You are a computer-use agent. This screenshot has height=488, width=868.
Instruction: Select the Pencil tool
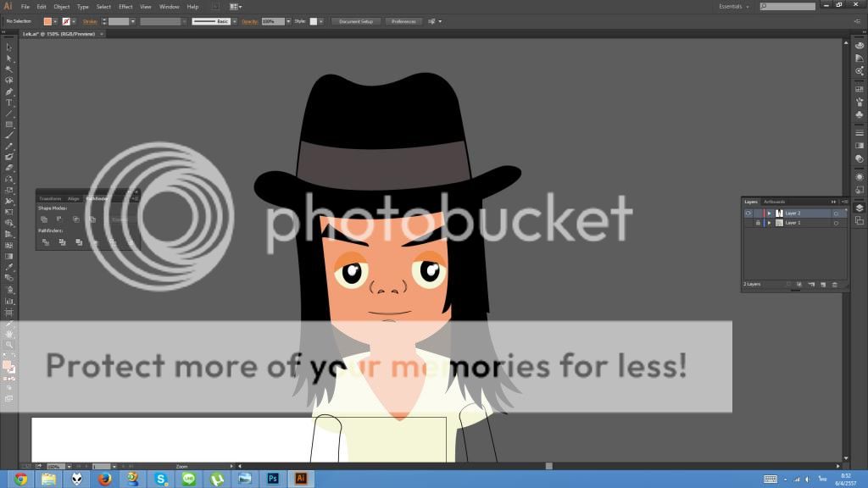coord(8,147)
